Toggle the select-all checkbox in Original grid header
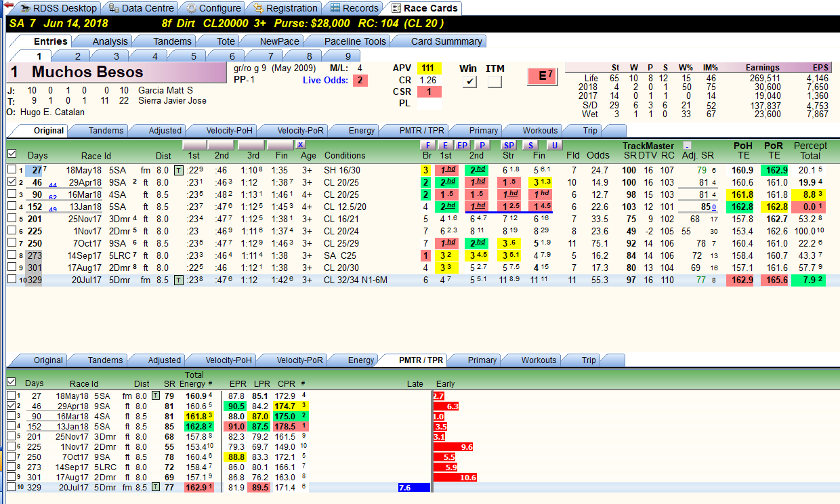The image size is (840, 504). pos(12,154)
